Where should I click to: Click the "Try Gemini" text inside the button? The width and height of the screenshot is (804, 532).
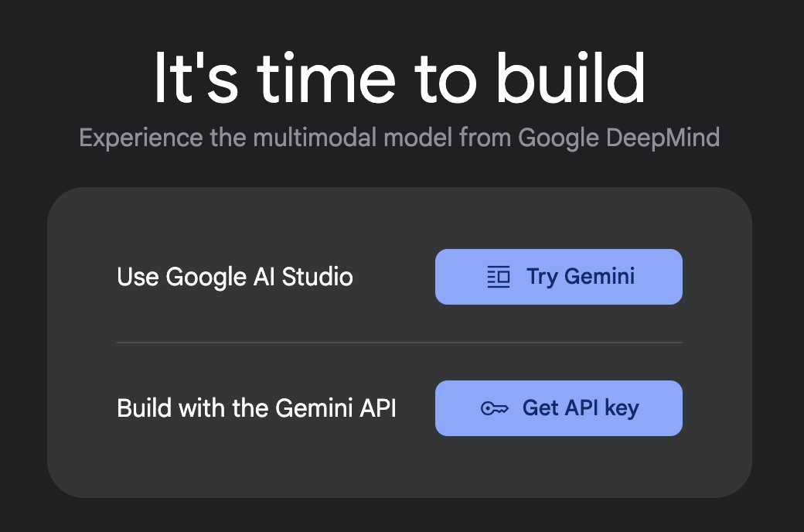[x=581, y=277]
